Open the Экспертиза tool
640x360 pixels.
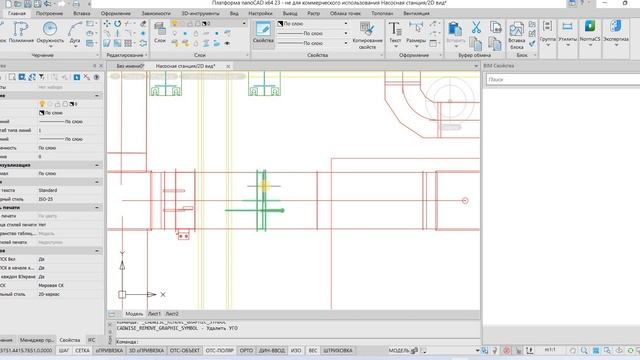pos(616,33)
